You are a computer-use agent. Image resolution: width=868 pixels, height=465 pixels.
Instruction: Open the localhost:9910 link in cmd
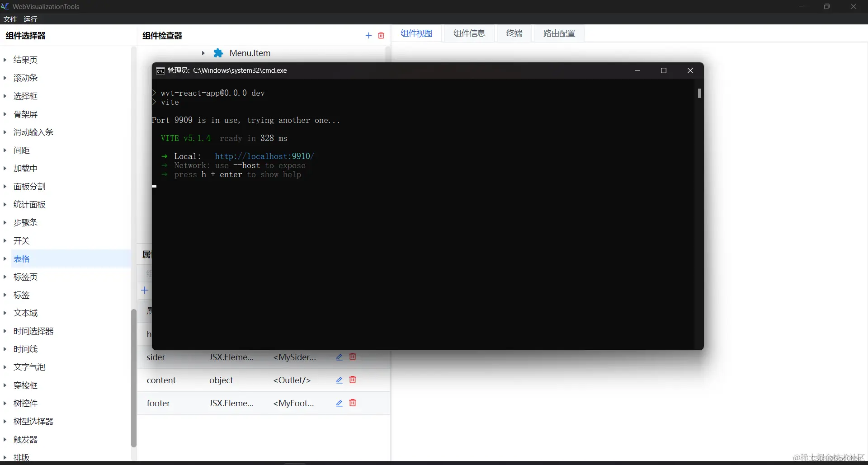[x=264, y=156]
